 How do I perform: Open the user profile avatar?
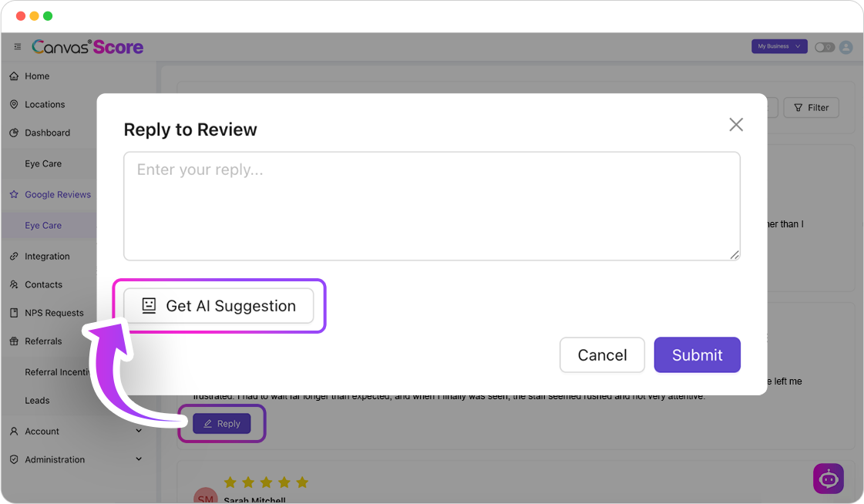tap(846, 47)
